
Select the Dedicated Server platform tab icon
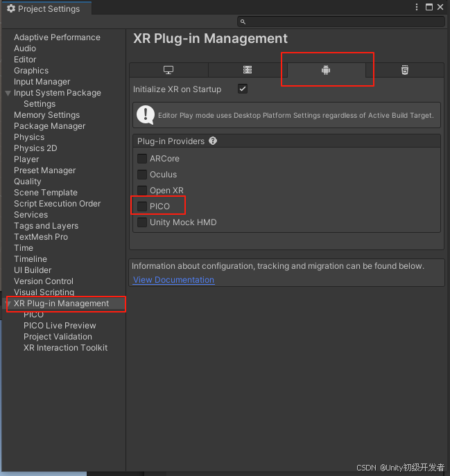[248, 70]
